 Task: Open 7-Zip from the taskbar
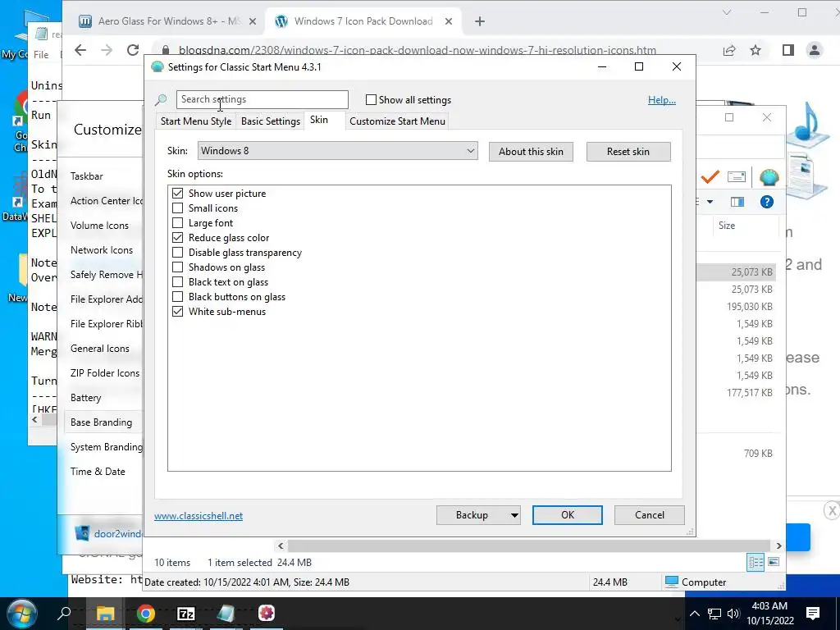pos(186,613)
